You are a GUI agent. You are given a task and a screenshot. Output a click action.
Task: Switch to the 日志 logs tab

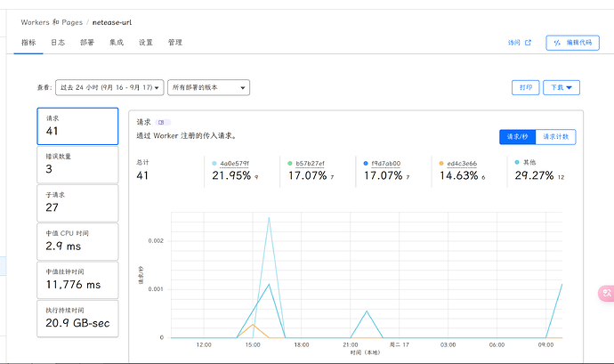click(x=58, y=43)
